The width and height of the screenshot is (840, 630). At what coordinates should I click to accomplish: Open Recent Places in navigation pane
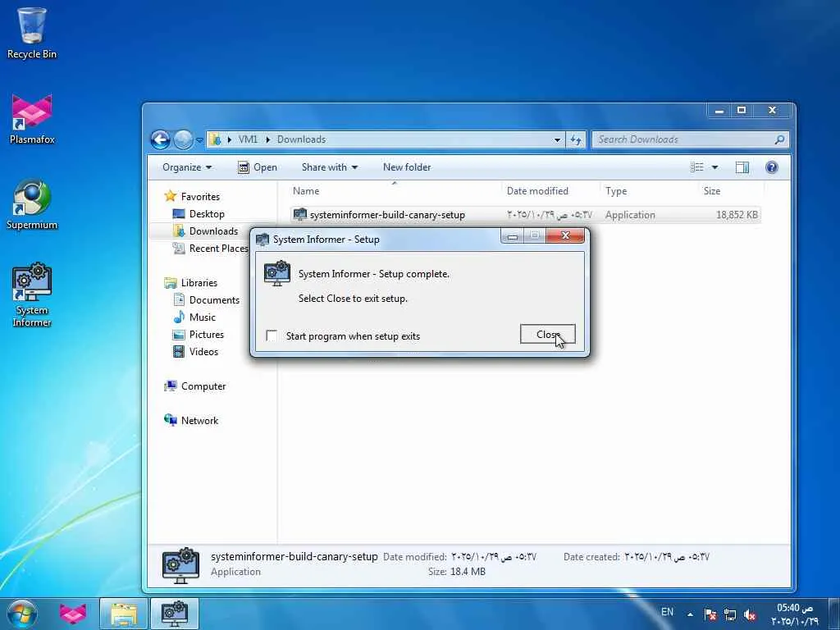pos(218,248)
